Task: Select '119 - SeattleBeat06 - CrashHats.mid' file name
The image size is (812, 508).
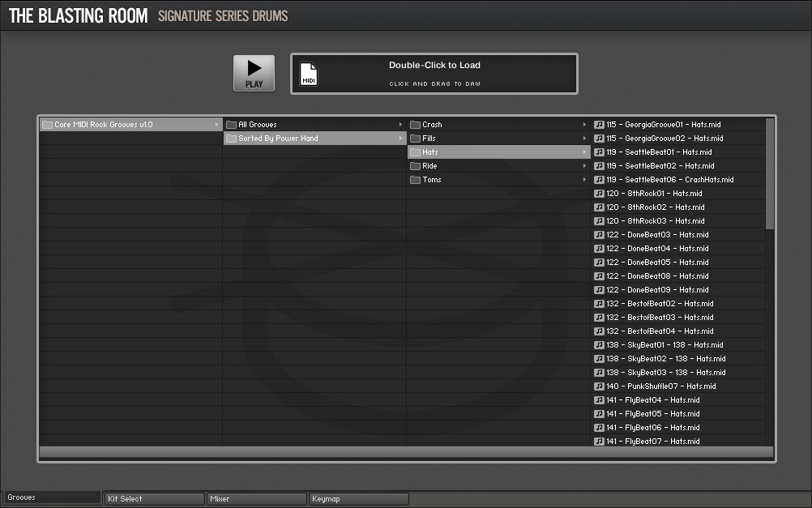Action: (x=670, y=180)
